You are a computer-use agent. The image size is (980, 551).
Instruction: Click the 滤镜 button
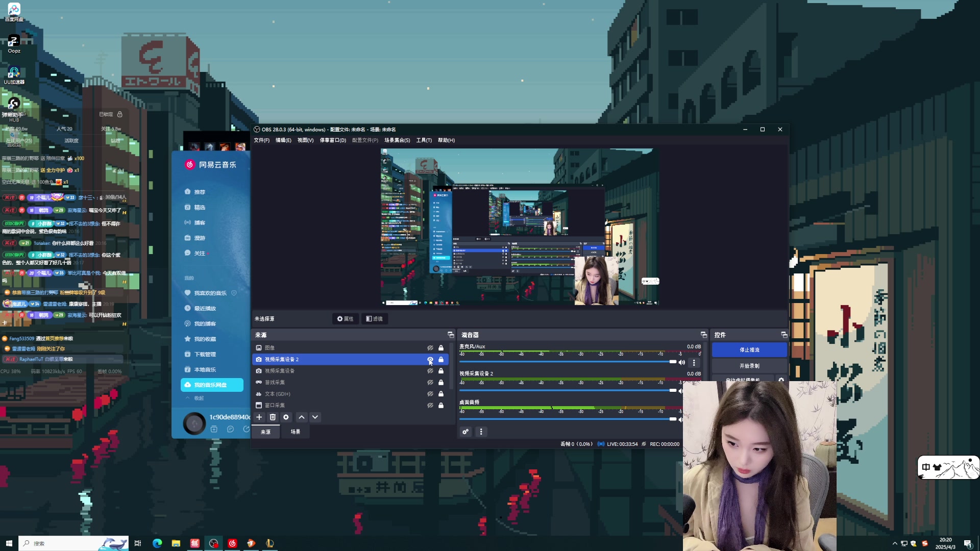pos(374,319)
